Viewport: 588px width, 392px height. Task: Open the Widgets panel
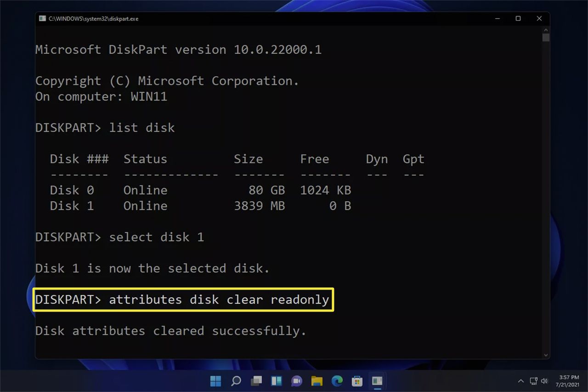pyautogui.click(x=276, y=381)
